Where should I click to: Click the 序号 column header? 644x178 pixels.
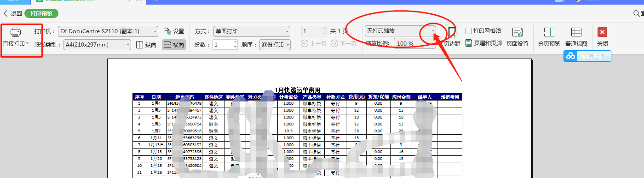pos(139,97)
